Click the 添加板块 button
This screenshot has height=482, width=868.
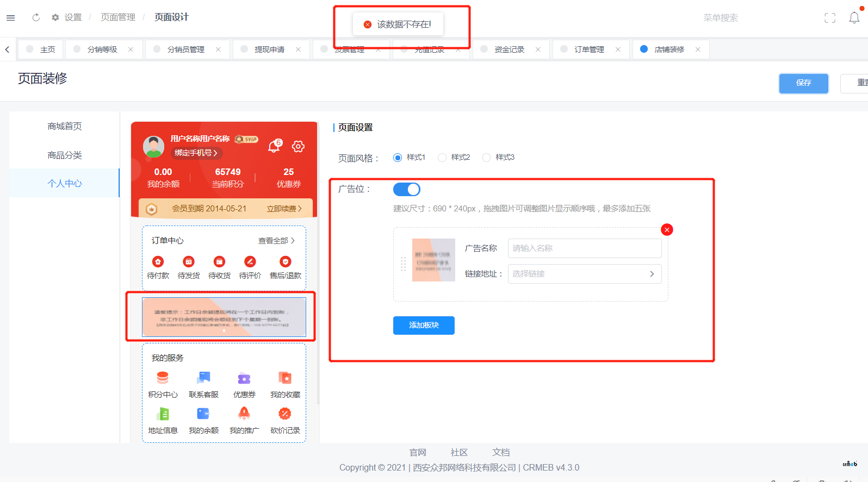click(x=424, y=325)
